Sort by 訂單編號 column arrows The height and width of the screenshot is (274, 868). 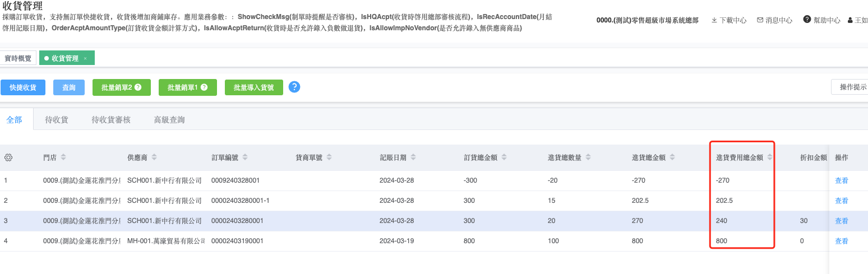point(245,158)
